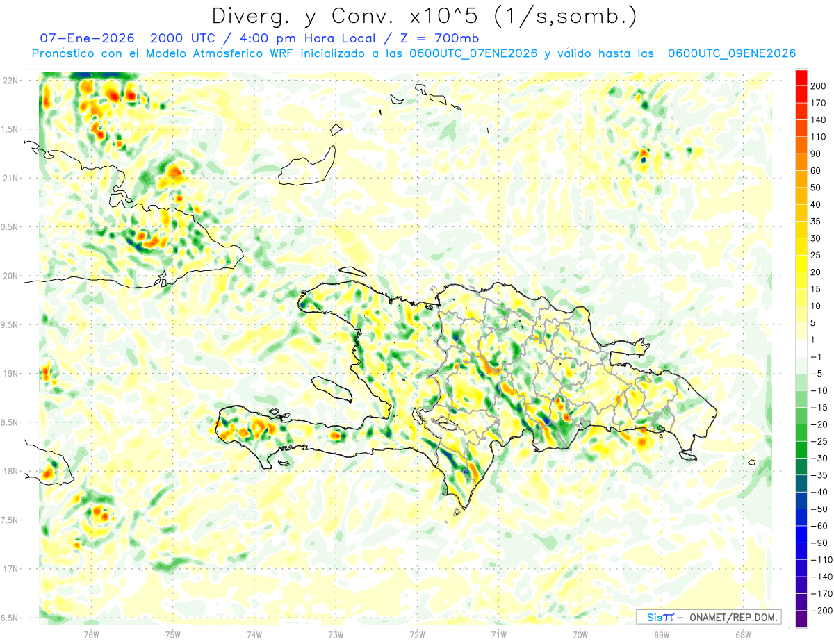Click the positive colorbar value '20'
The image size is (834, 644).
coord(817,272)
